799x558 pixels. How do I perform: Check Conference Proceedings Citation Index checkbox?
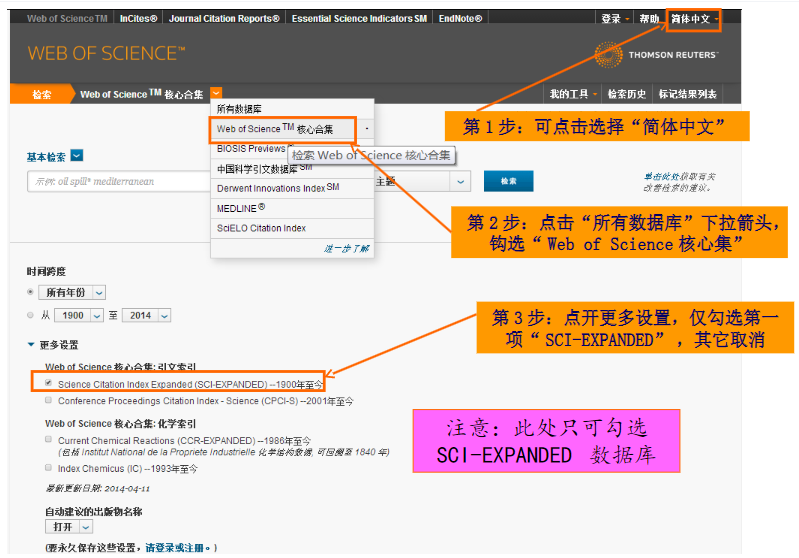click(x=48, y=400)
